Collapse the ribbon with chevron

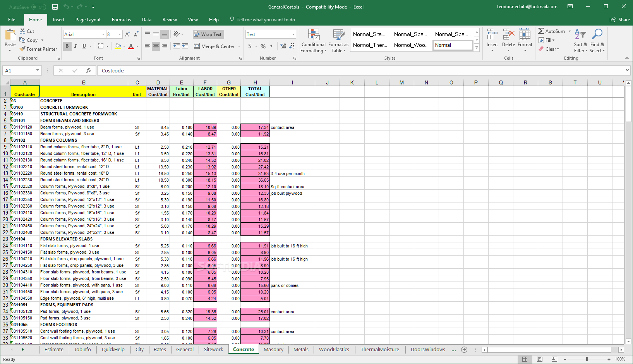(x=627, y=58)
